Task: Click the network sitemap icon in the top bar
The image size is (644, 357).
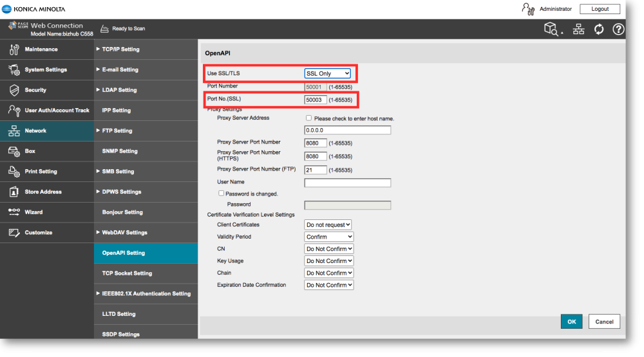Action: (579, 29)
